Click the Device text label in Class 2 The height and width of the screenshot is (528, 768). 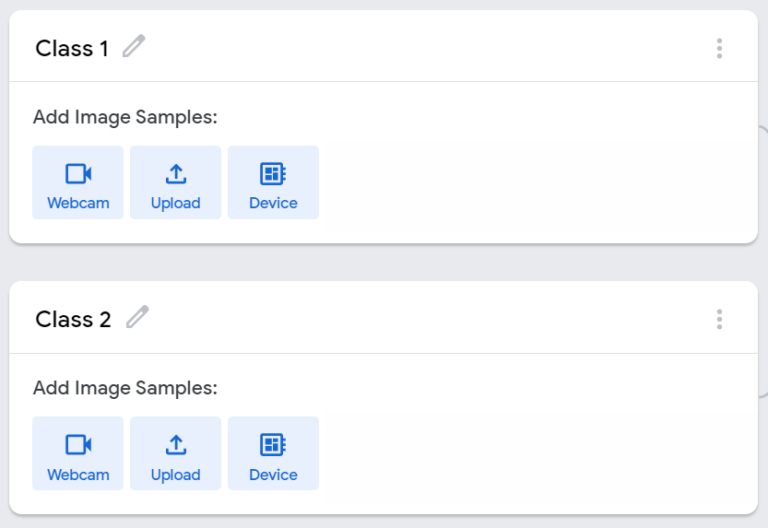tap(273, 475)
